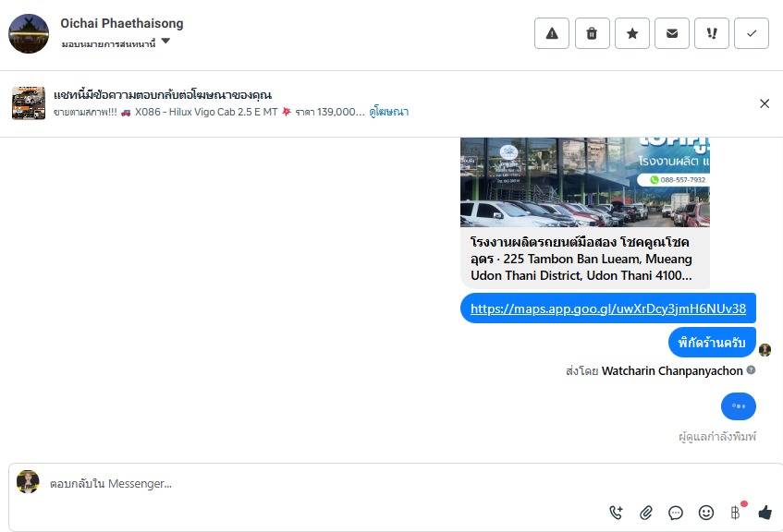The image size is (783, 532).
Task: Flag conversation as priority with exclamation icon
Action: [712, 33]
